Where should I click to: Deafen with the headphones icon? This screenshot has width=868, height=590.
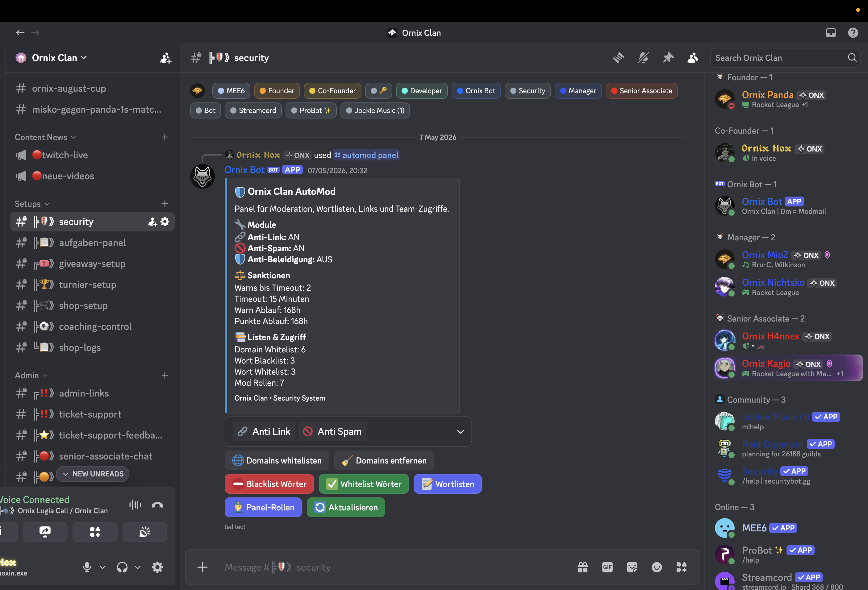pos(122,567)
